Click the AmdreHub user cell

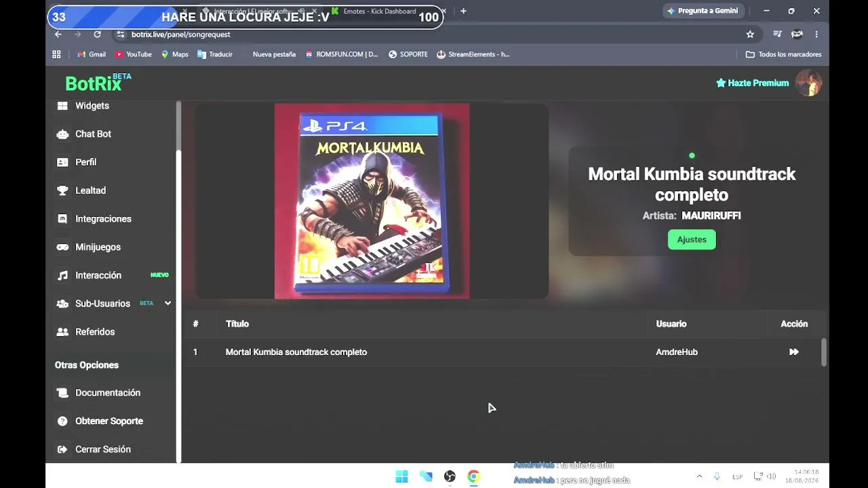677,352
